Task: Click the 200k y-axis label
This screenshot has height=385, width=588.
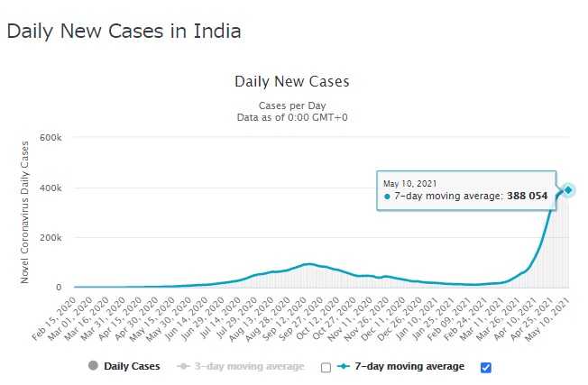Action: click(x=49, y=238)
